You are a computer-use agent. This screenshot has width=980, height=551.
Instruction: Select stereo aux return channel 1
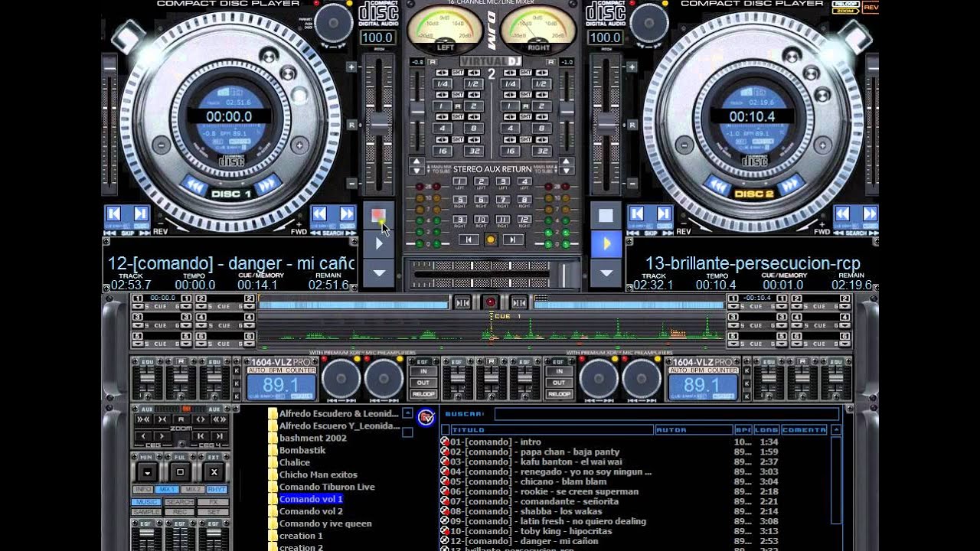[459, 181]
